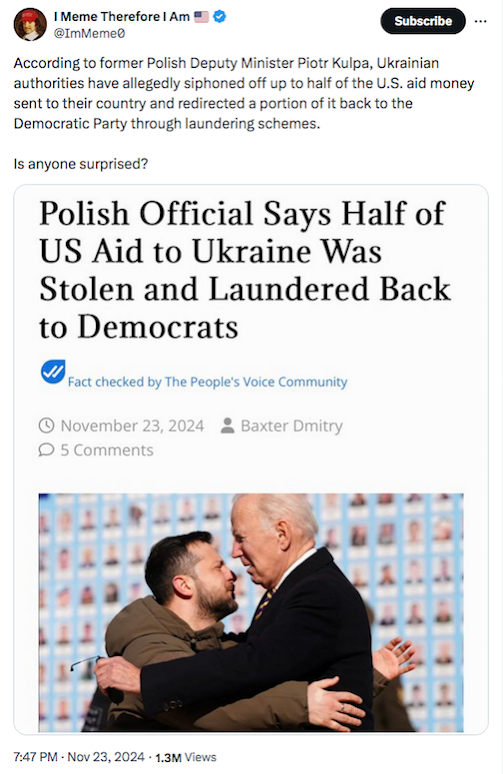Click the speech bubble icon beside 5 Comments
The width and height of the screenshot is (503, 774).
pyautogui.click(x=46, y=450)
